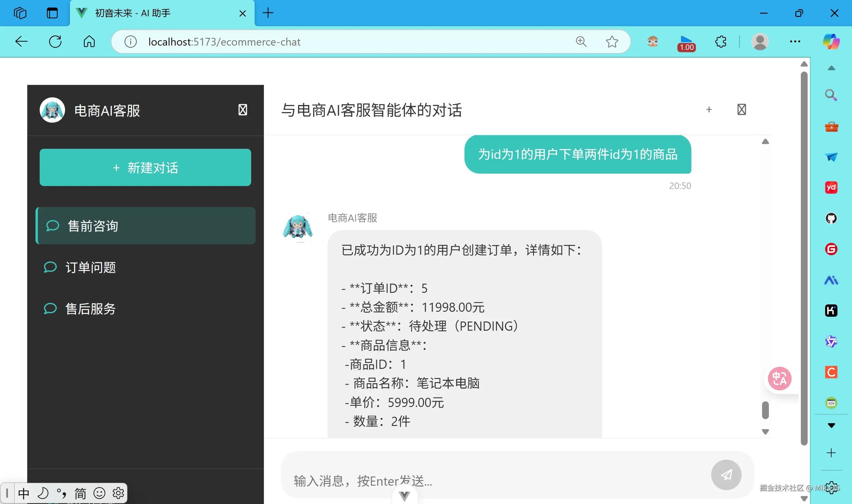Toggle full/half width with the moon icon
Viewport: 852px width, 504px height.
(43, 493)
